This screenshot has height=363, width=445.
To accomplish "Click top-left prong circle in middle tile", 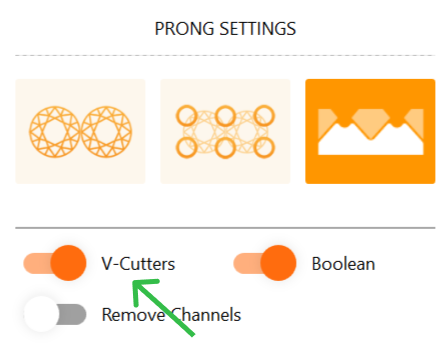I will coord(187,116).
